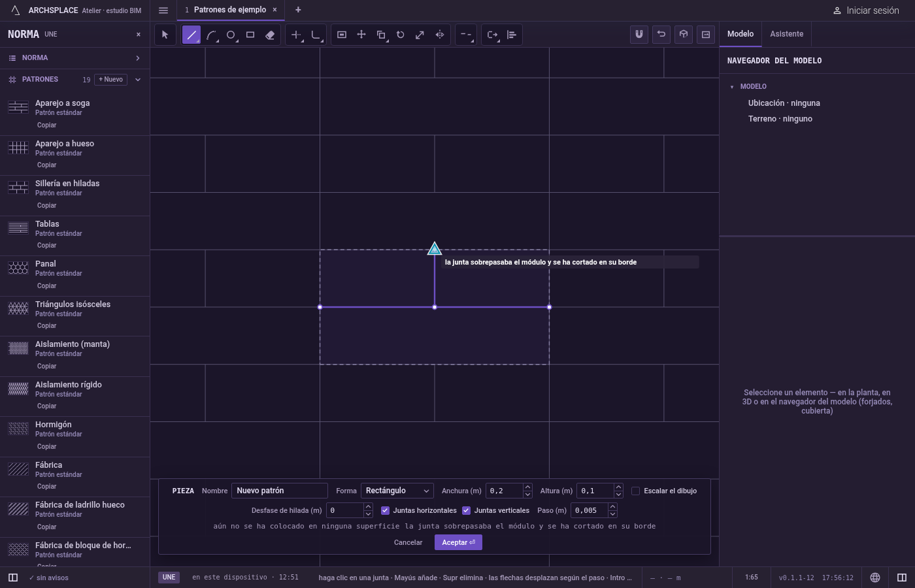Select the arrow pointer tool
The height and width of the screenshot is (588, 915).
(165, 35)
